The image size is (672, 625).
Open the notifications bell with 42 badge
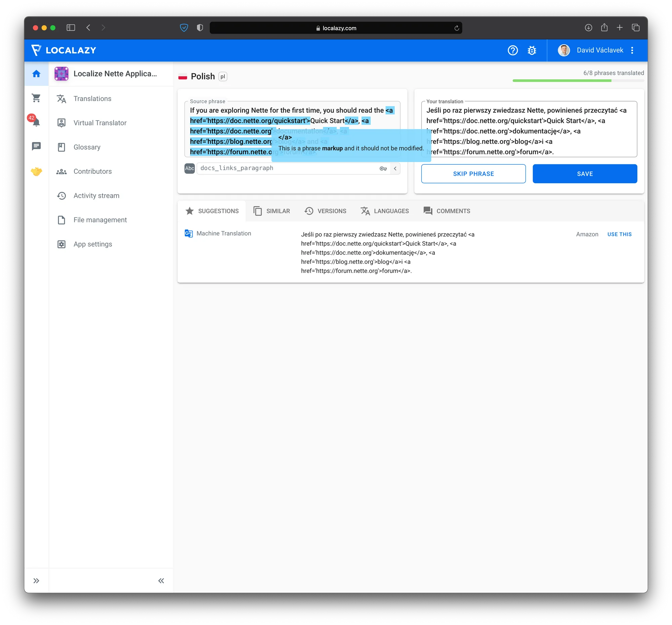(36, 122)
